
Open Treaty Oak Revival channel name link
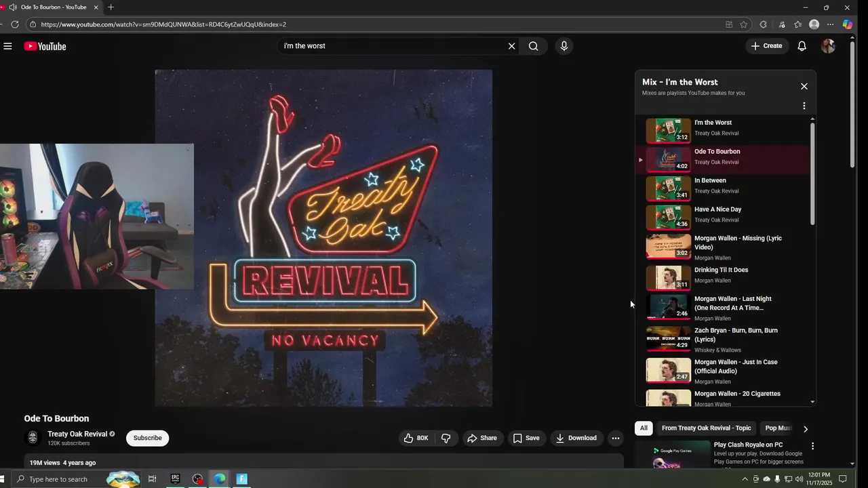point(77,434)
